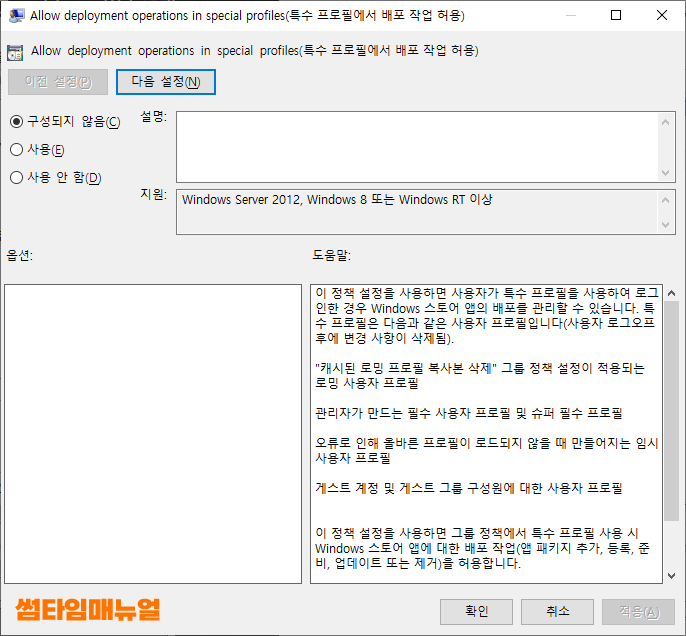The width and height of the screenshot is (686, 636).
Task: Click the 도움말 pane scroll down arrow
Action: [672, 576]
